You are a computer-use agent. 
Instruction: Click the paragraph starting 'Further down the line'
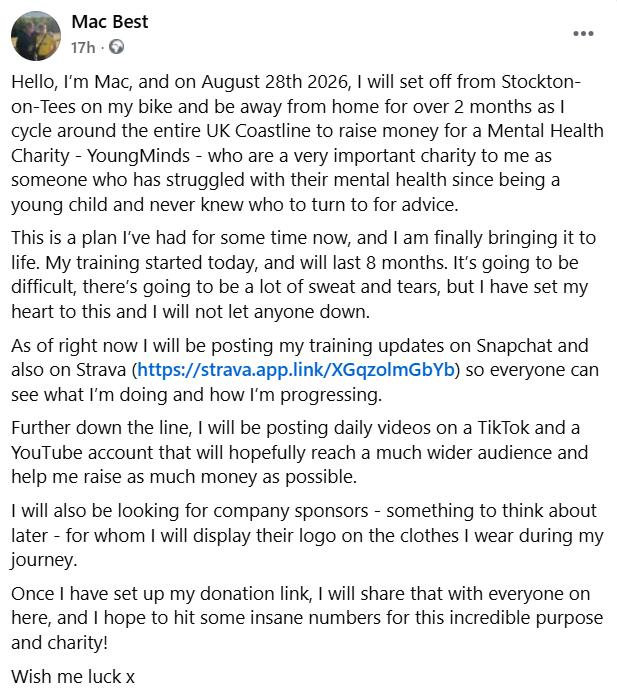[x=300, y=450]
